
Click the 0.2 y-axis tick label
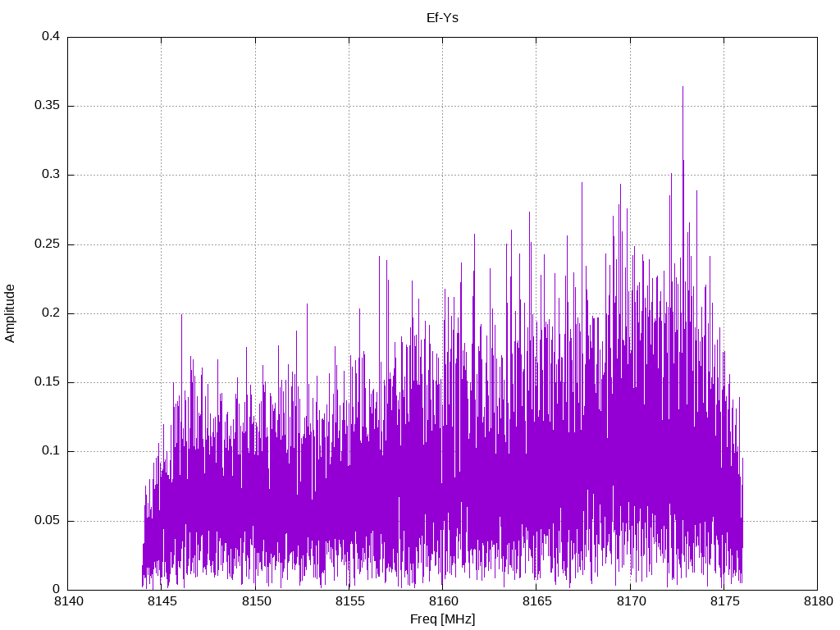tap(51, 313)
